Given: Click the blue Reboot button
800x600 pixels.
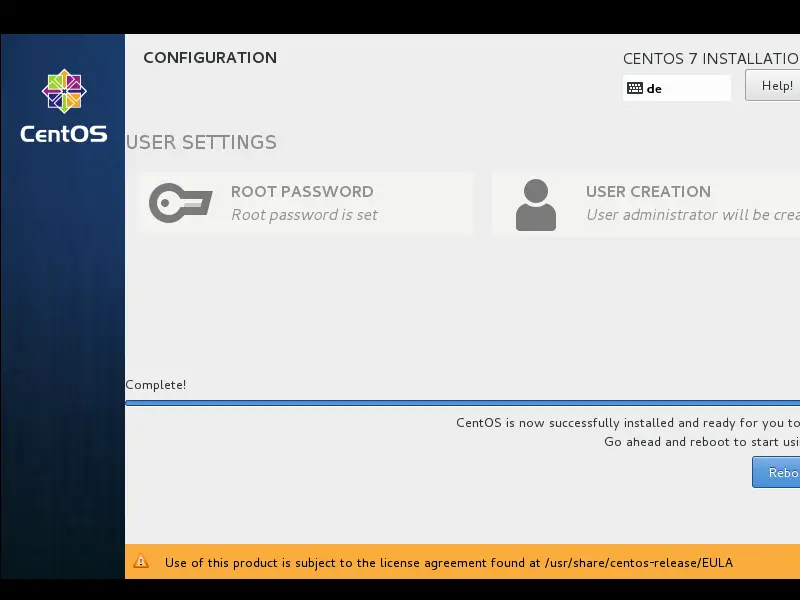Looking at the screenshot, I should coord(776,472).
